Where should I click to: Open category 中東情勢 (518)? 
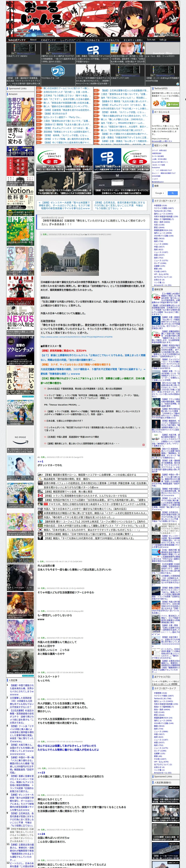point(160,206)
